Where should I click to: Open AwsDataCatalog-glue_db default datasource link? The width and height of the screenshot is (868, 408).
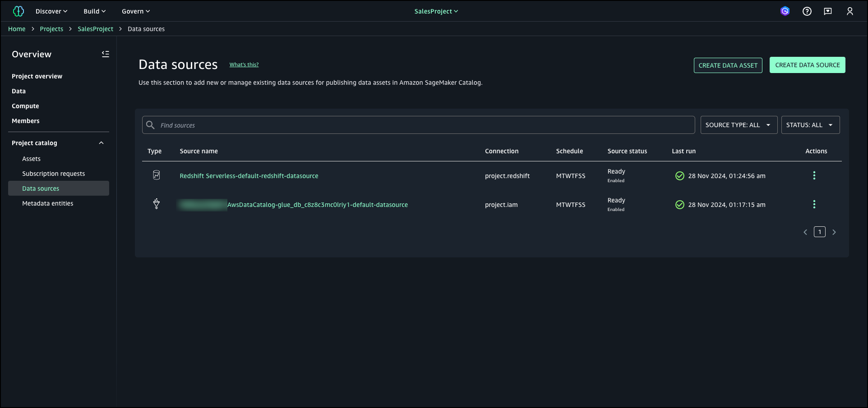318,205
